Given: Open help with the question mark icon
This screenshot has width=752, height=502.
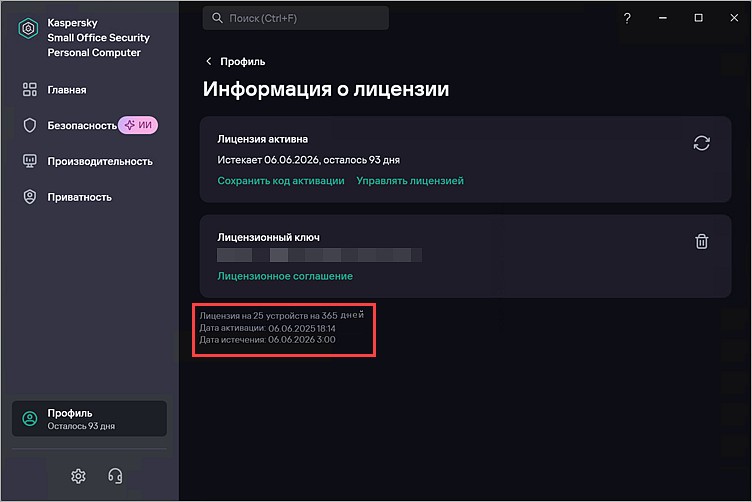Looking at the screenshot, I should point(627,18).
